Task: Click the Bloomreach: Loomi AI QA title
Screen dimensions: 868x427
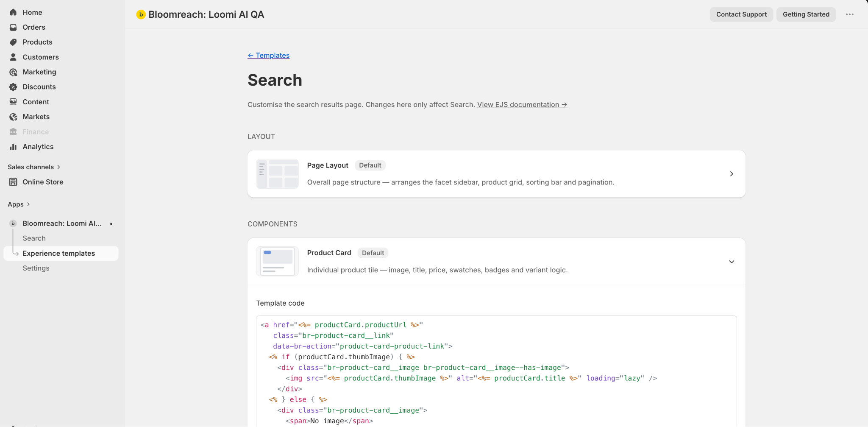Action: pyautogui.click(x=206, y=14)
